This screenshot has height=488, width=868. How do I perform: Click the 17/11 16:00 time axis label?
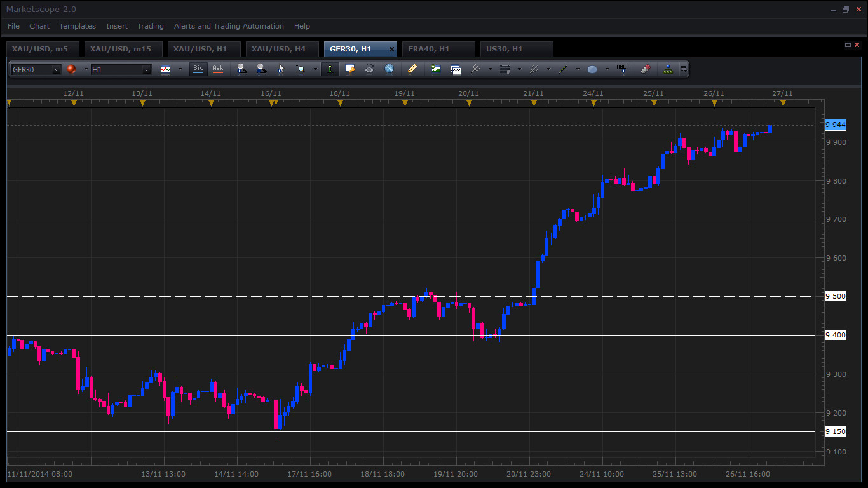point(309,474)
